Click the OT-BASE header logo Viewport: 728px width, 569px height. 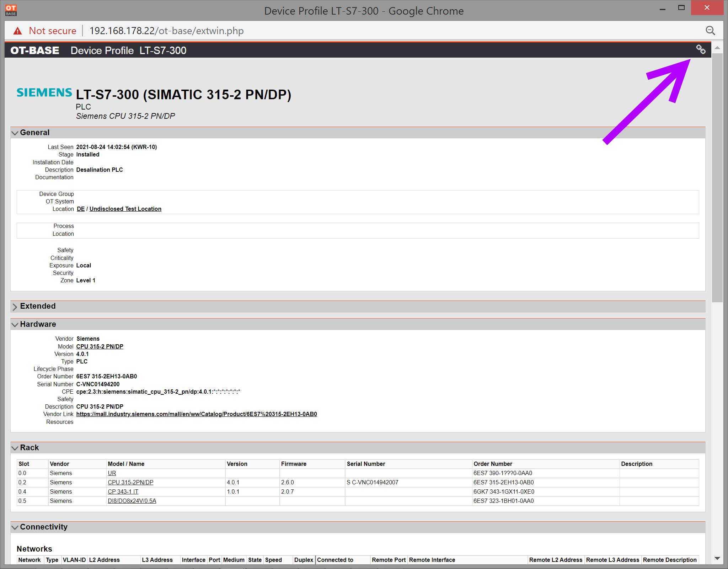[35, 50]
